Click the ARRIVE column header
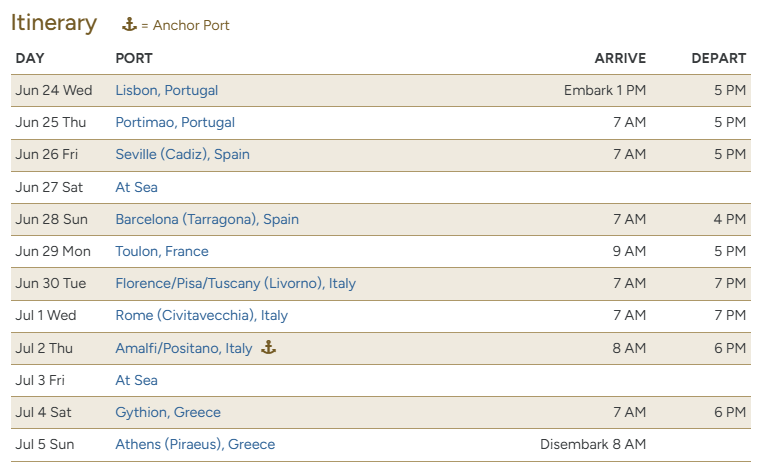This screenshot has width=765, height=462. pyautogui.click(x=620, y=59)
